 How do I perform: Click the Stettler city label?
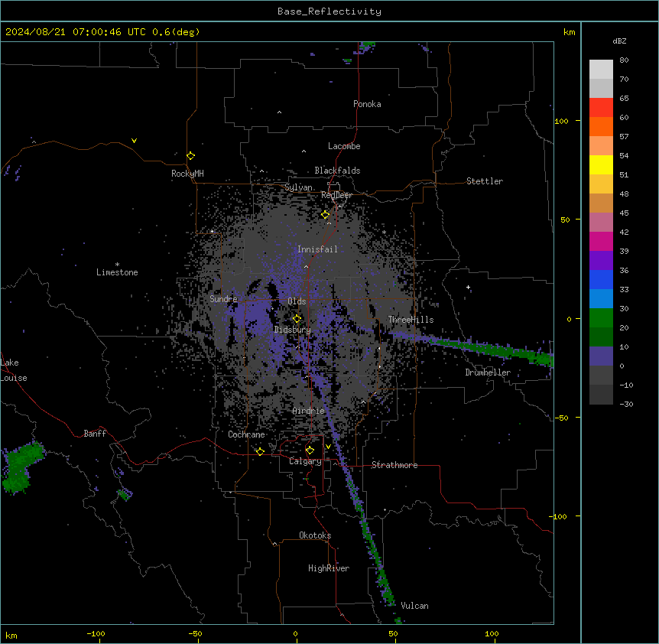pyautogui.click(x=485, y=181)
